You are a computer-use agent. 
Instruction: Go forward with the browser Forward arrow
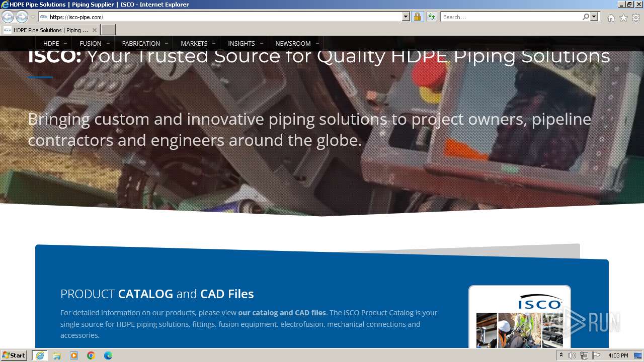point(22,17)
